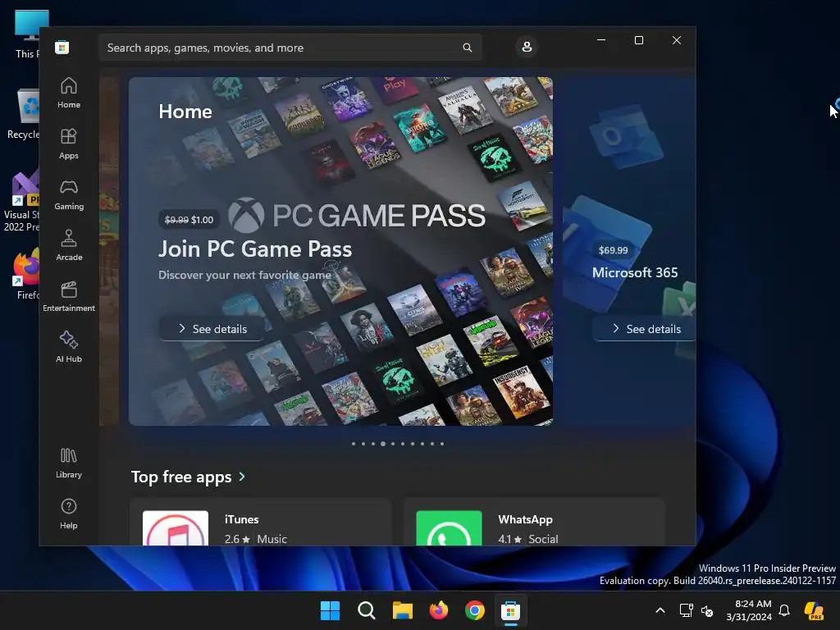Open the notifications bell icon
This screenshot has height=630, width=840.
784,610
